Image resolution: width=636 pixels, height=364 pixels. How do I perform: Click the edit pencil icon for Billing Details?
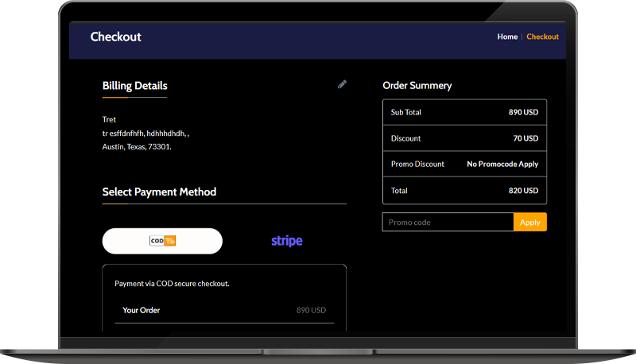tap(342, 84)
